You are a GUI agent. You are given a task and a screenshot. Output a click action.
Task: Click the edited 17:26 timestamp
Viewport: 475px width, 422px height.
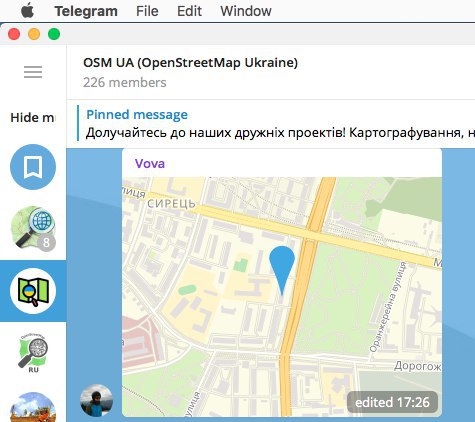coord(392,402)
